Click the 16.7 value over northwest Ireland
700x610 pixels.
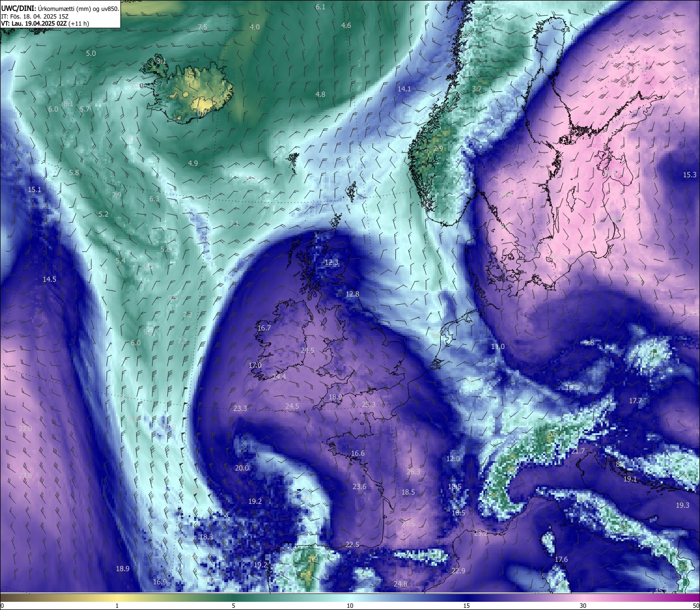[x=264, y=328]
